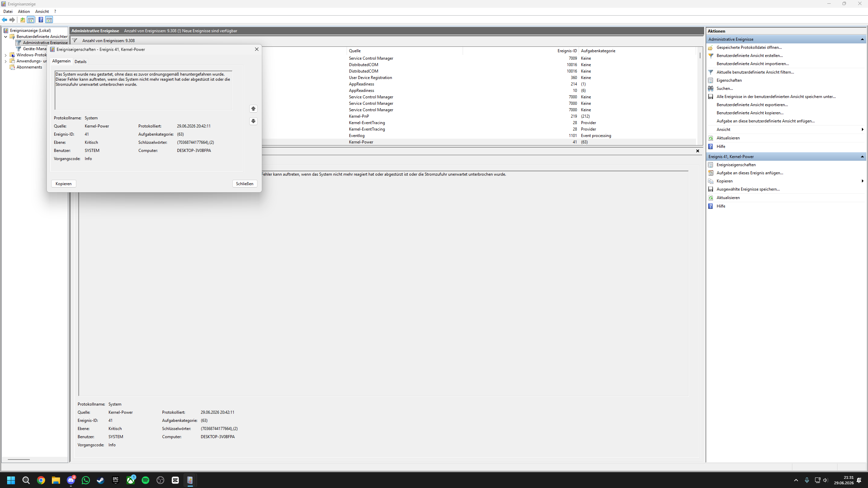Collapse Benutzerdefinierte Ansichten tree node
Screen dimensions: 868x488
click(5, 37)
